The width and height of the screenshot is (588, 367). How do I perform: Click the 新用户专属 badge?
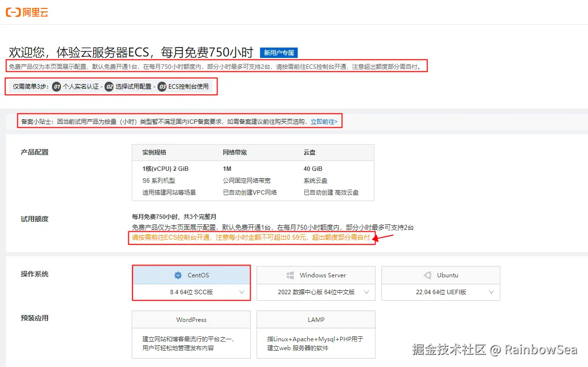[278, 53]
